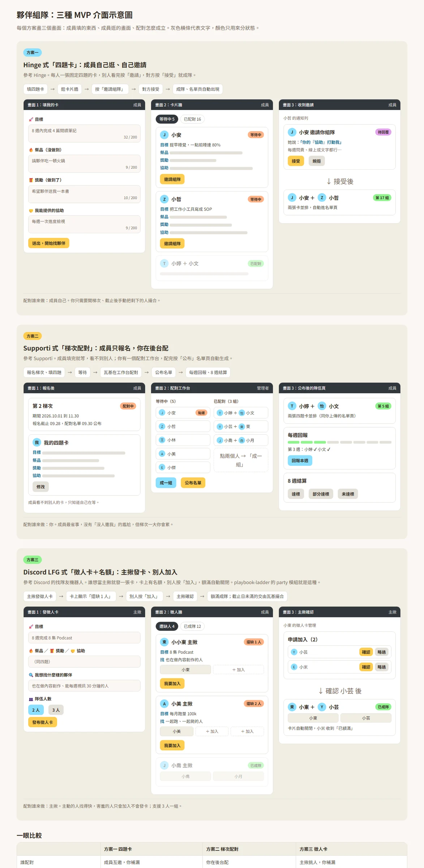Image resolution: width=424 pixels, height=868 pixels.
Task: Click the 公布名單 button
Action: click(x=193, y=483)
